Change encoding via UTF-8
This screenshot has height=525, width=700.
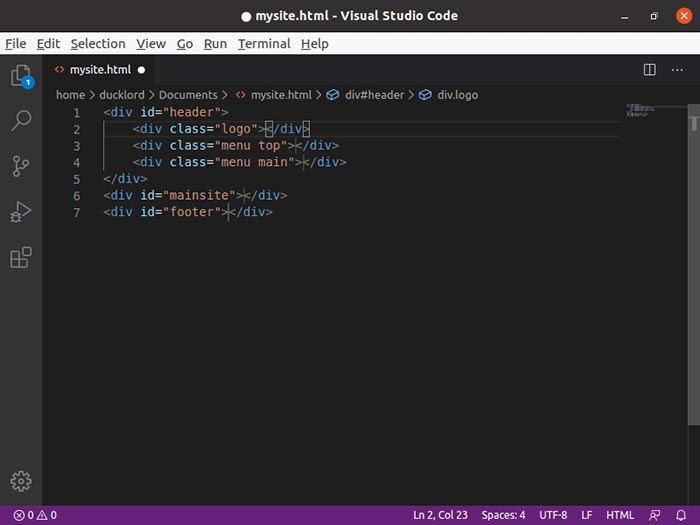click(553, 515)
